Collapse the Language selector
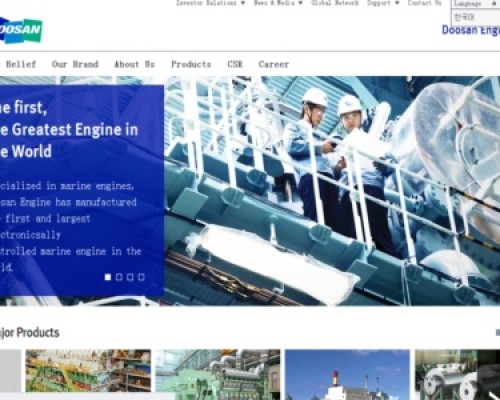 (476, 4)
